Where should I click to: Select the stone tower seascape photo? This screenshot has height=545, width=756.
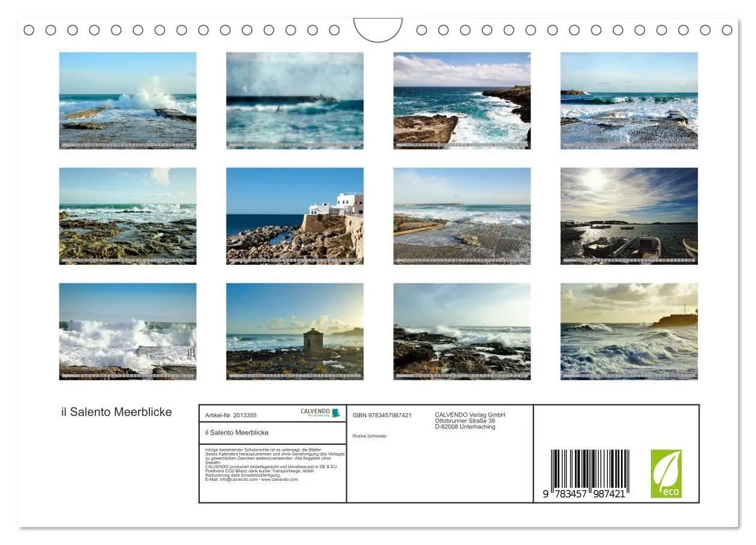click(295, 332)
